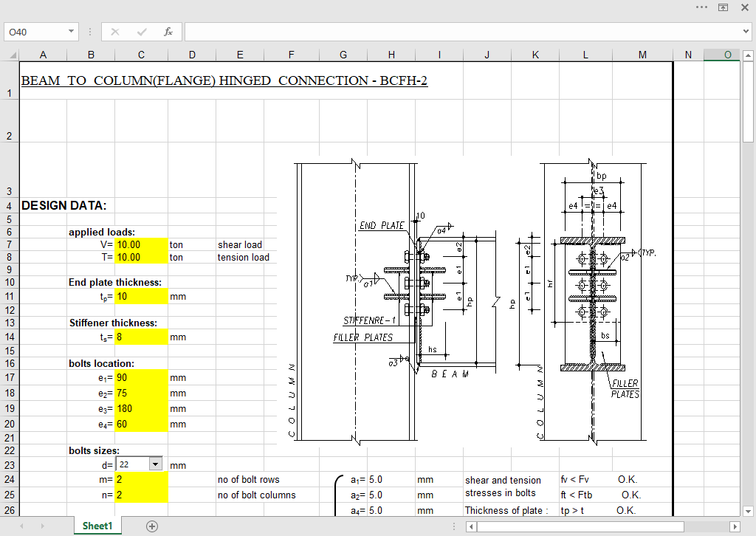Select row 7 header

tap(10, 244)
